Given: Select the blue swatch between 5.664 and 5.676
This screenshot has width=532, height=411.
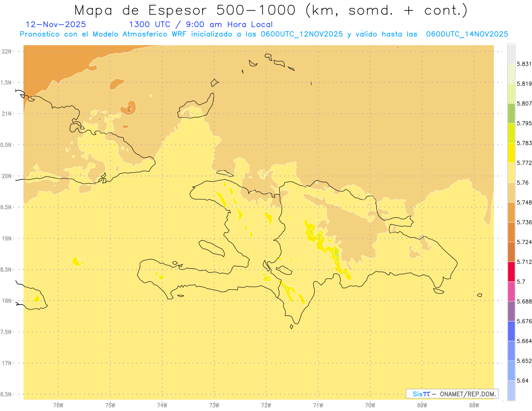Looking at the screenshot, I should 511,331.
